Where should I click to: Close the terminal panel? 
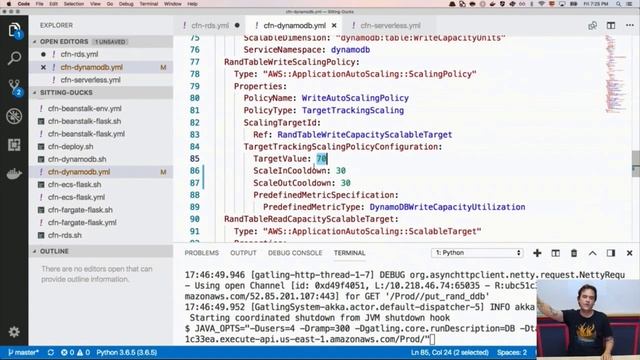pos(629,253)
